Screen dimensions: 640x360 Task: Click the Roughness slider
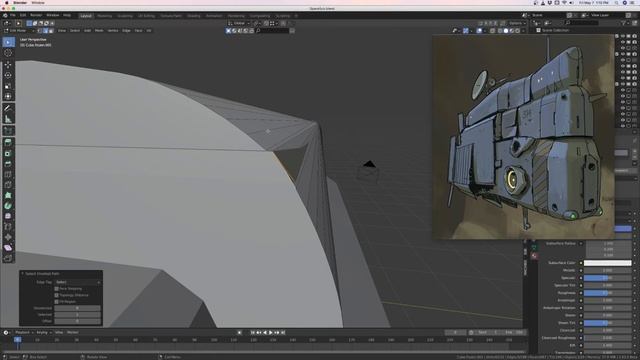tap(607, 293)
